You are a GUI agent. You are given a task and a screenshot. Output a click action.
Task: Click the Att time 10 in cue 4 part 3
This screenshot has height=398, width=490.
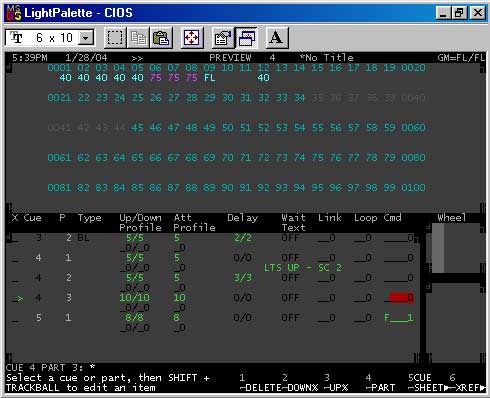coord(179,298)
